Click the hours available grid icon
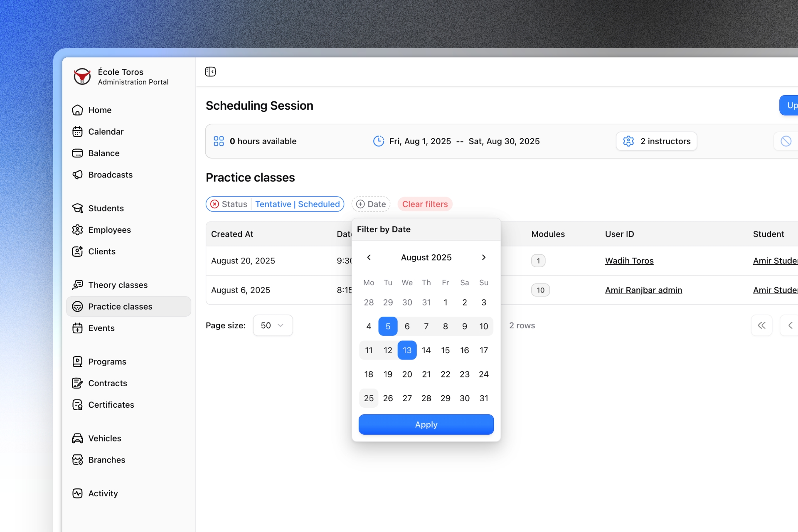The height and width of the screenshot is (532, 798). click(x=219, y=141)
